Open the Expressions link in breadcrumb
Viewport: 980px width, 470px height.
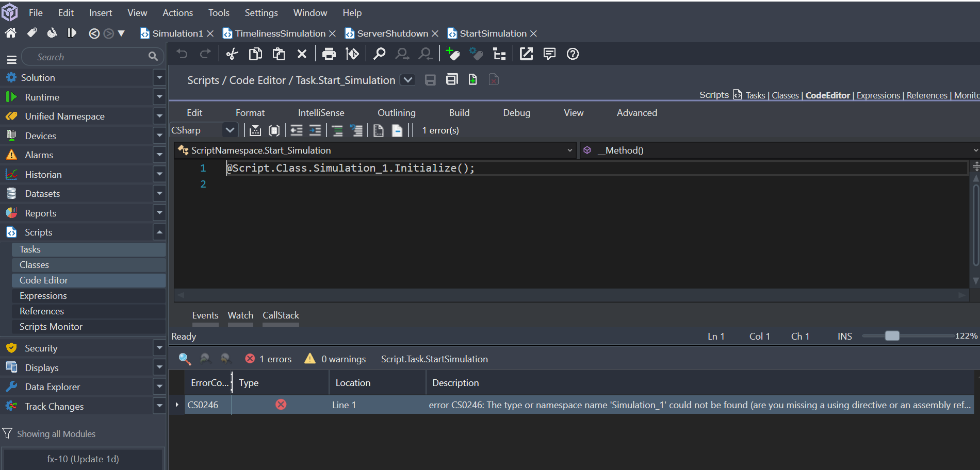click(x=878, y=95)
